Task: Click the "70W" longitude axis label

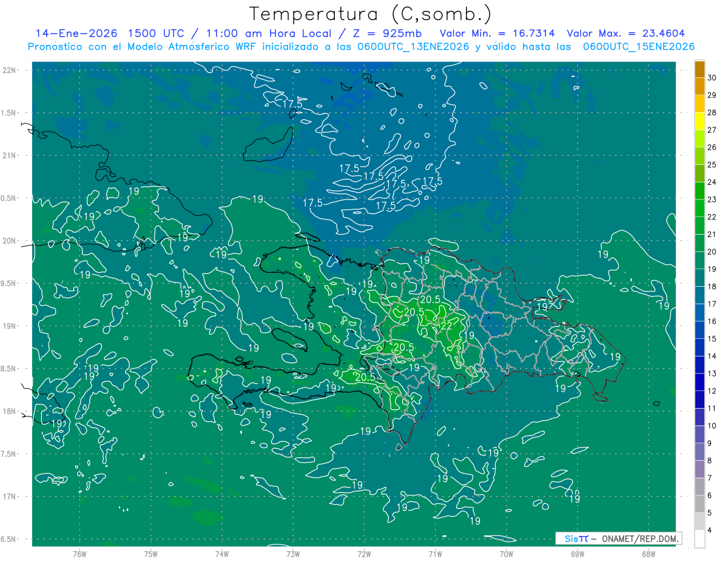Action: coord(507,554)
